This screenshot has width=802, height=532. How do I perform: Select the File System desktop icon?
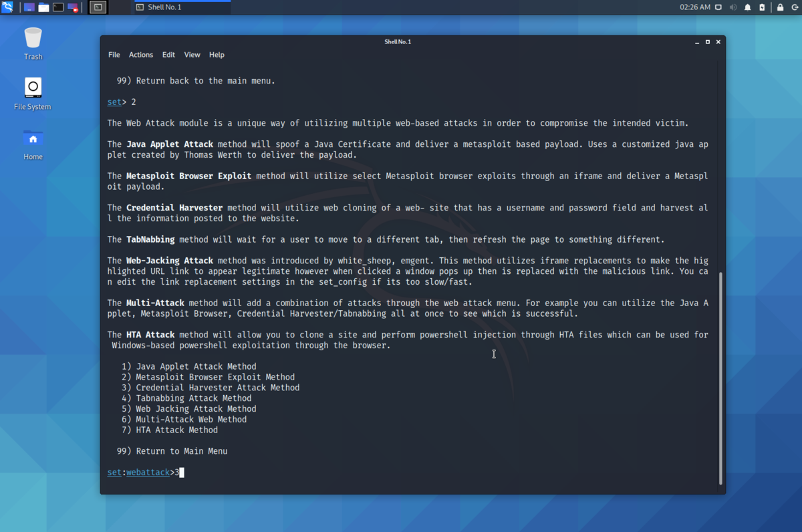[x=33, y=94]
